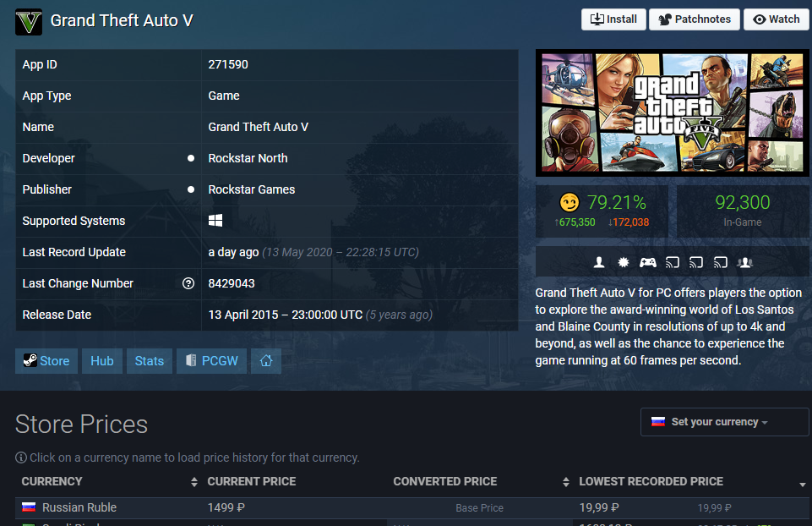Open the Stats page button
This screenshot has height=526, width=812.
point(150,361)
